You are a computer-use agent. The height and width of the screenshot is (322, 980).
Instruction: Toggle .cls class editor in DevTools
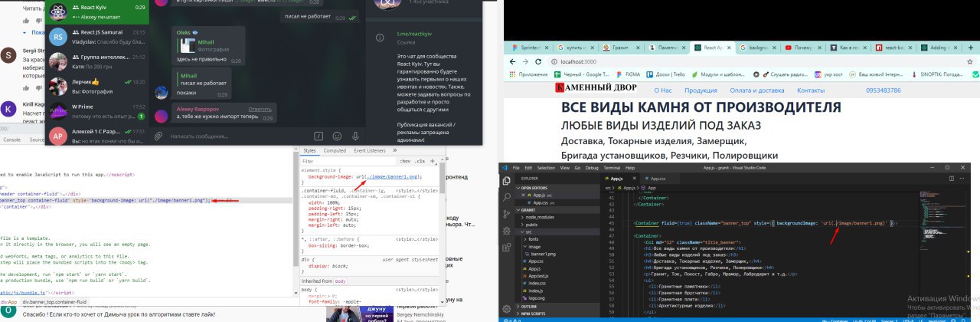[420, 162]
